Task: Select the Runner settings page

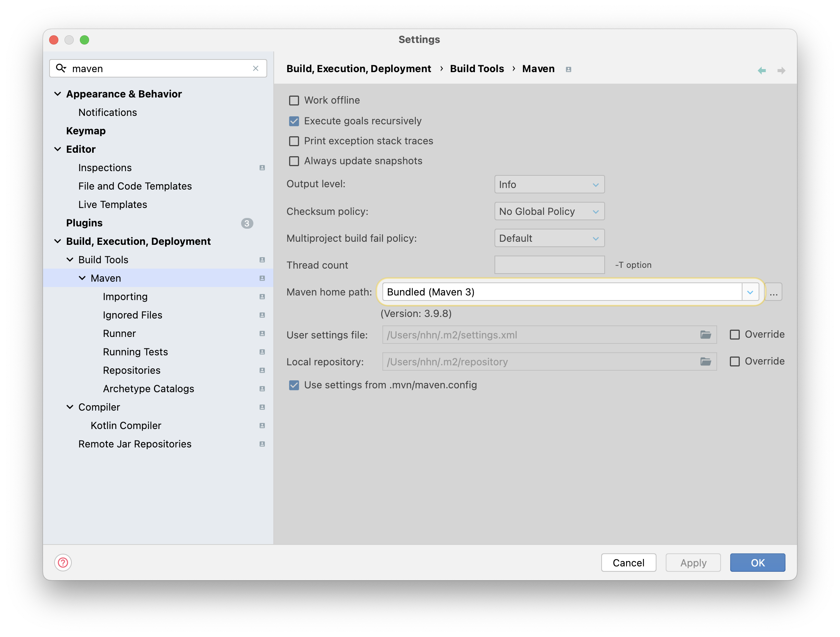Action: (119, 333)
